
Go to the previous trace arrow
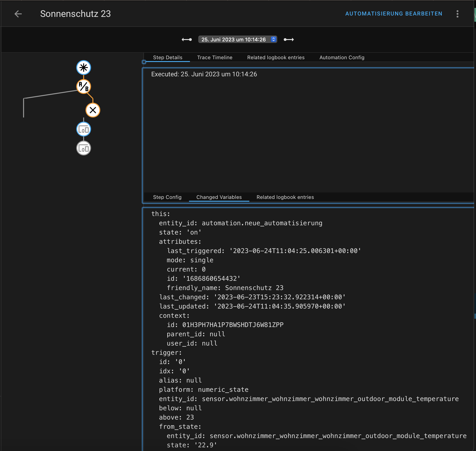coord(187,40)
